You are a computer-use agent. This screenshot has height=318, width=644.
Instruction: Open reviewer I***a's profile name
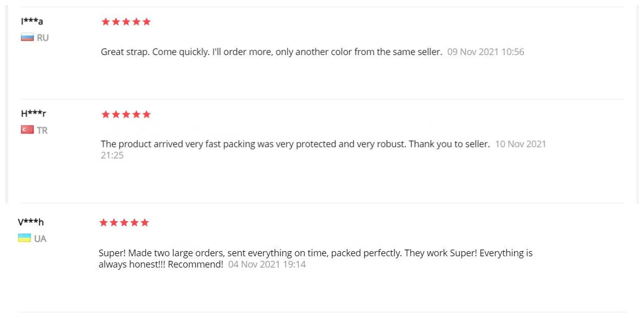click(x=32, y=22)
